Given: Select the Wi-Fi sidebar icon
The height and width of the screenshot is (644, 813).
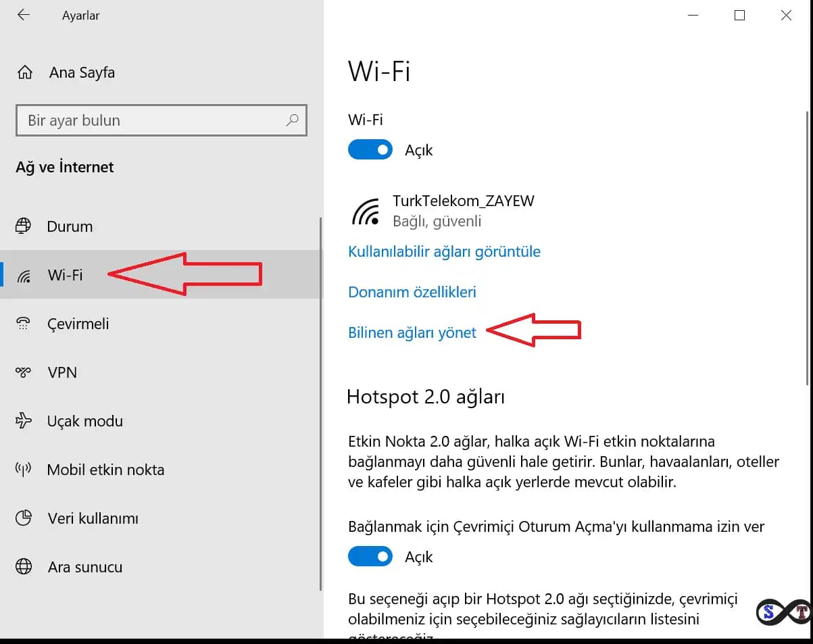Looking at the screenshot, I should coord(24,275).
